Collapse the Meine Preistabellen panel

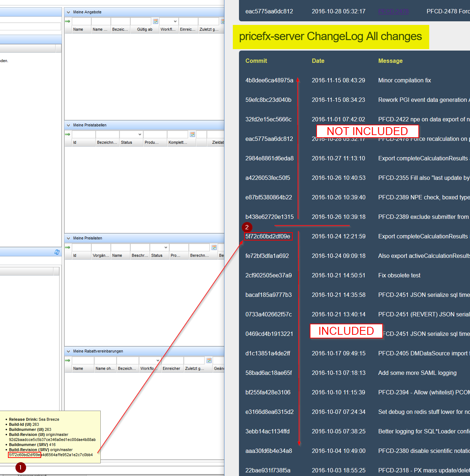[69, 125]
